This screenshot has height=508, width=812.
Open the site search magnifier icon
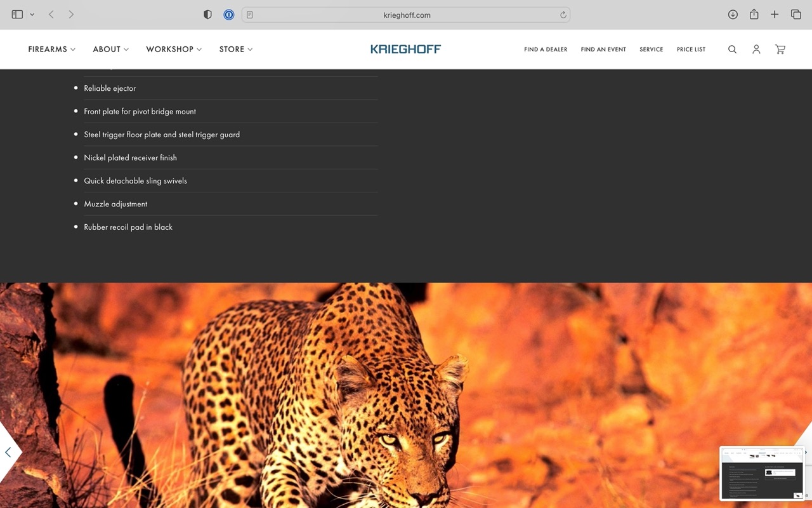[x=732, y=50]
